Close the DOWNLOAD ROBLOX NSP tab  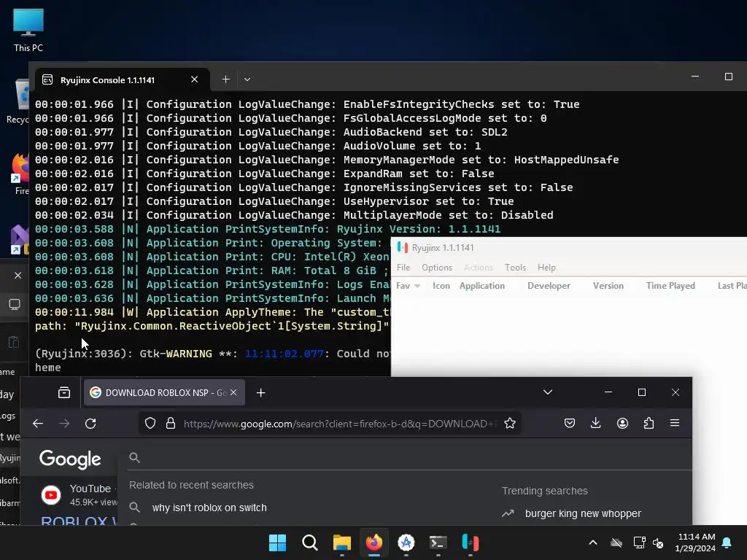pyautogui.click(x=233, y=392)
